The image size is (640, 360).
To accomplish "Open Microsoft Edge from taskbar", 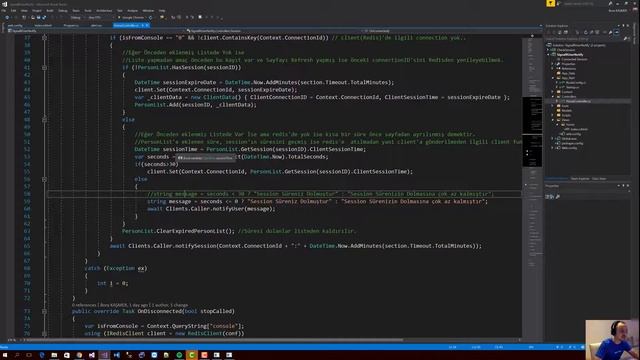I will (42, 355).
